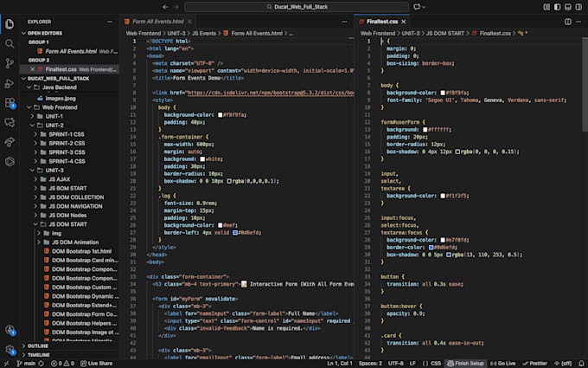
Task: Open the Accounts menu icon
Action: pos(10,330)
